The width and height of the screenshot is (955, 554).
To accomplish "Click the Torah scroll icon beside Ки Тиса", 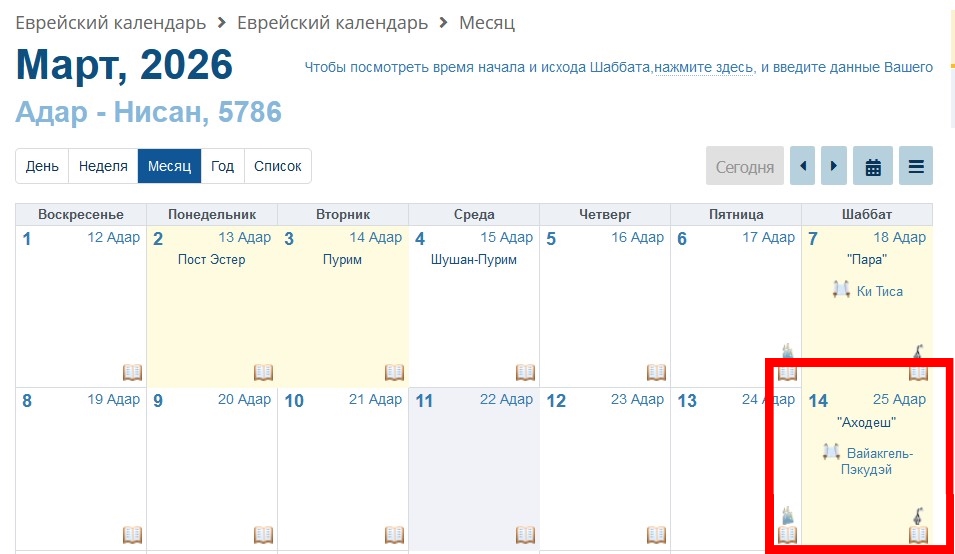I will [841, 291].
